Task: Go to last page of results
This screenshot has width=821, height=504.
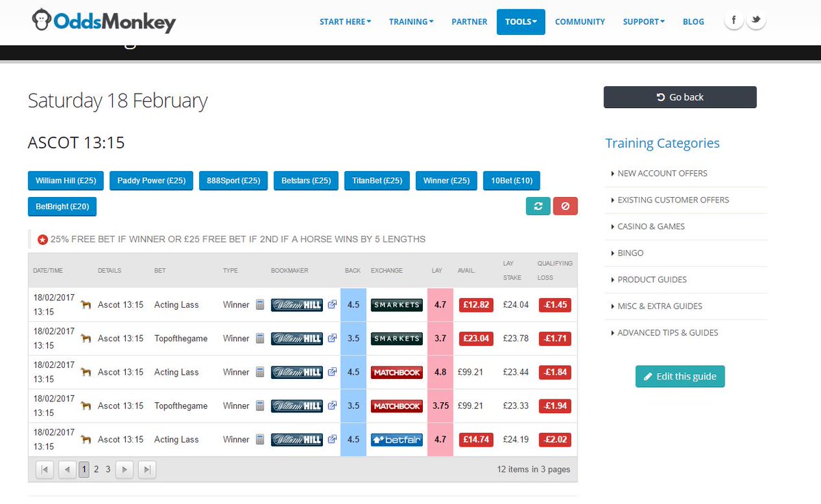Action: [147, 469]
